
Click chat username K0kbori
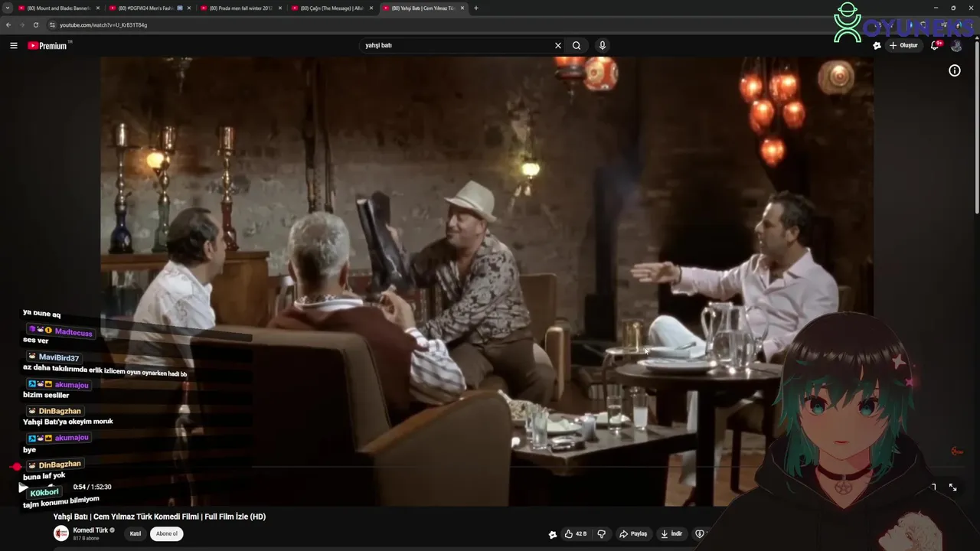[x=44, y=492]
